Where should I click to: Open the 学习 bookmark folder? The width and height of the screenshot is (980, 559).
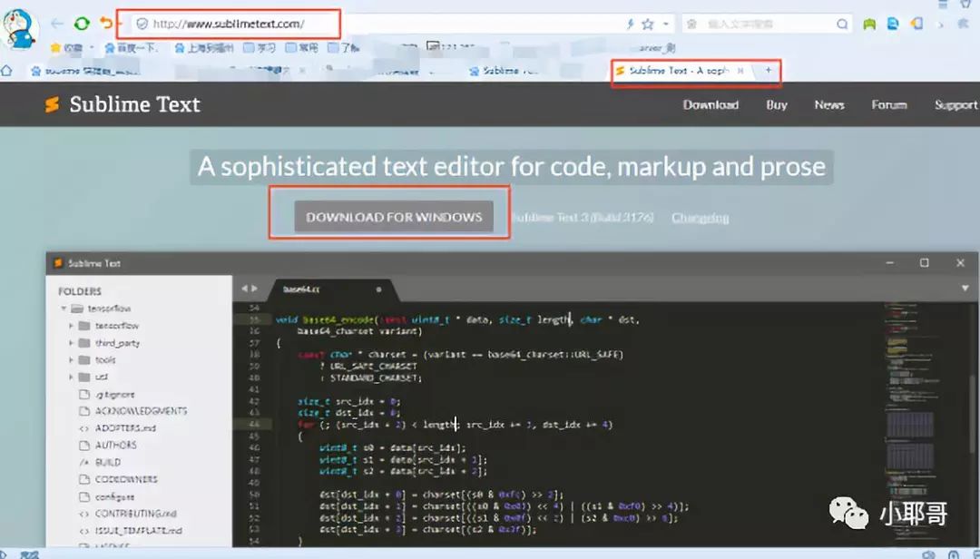click(x=260, y=47)
